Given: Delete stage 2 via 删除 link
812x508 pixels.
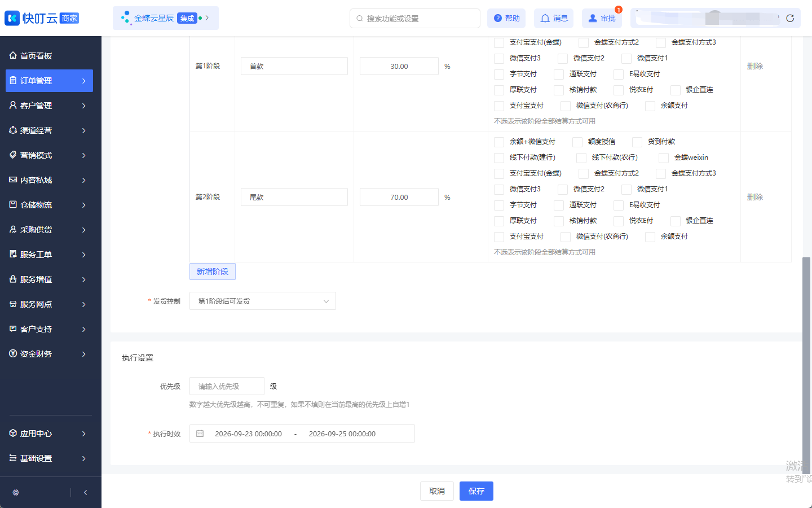Looking at the screenshot, I should pyautogui.click(x=755, y=197).
